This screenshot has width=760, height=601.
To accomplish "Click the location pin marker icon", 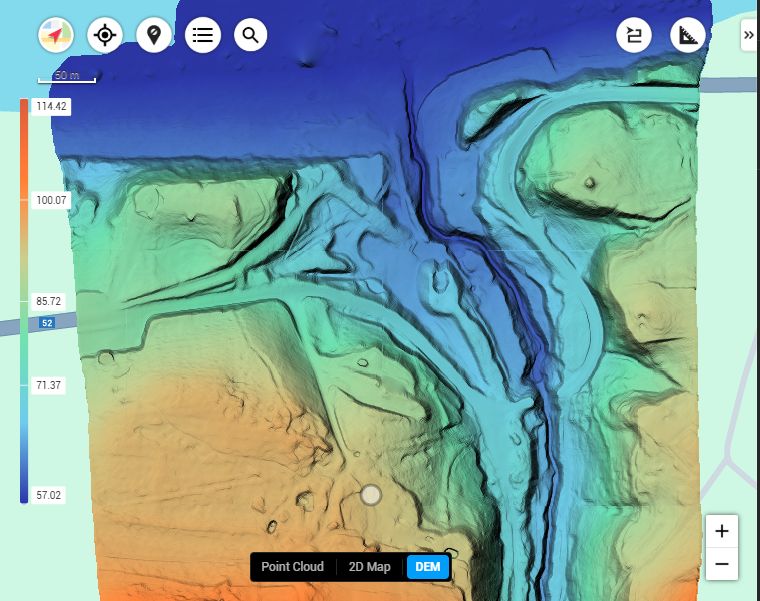I will [x=153, y=35].
